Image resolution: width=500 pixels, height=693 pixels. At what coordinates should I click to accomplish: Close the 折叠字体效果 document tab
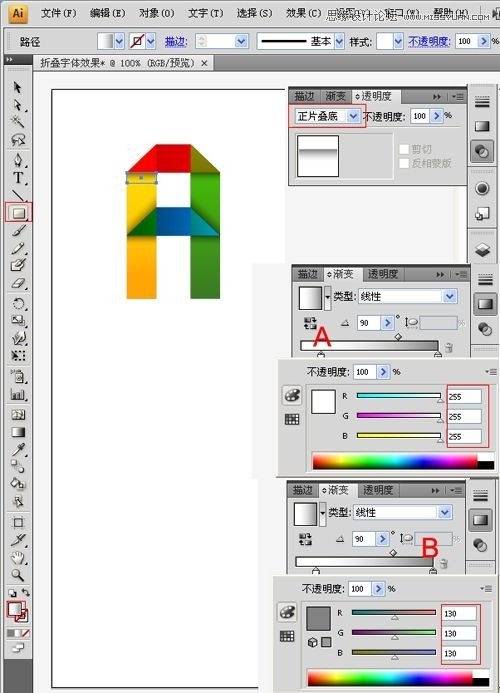tap(204, 63)
